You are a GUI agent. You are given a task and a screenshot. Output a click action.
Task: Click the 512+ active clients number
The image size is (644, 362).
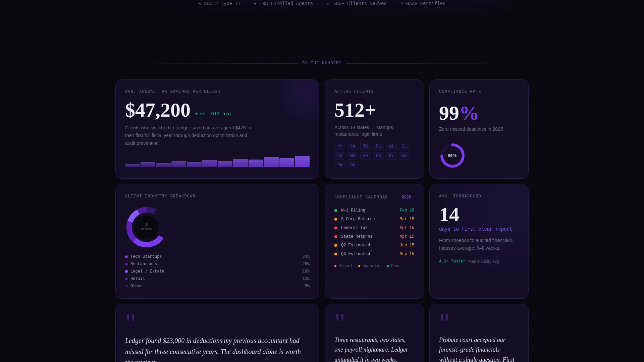click(x=355, y=110)
